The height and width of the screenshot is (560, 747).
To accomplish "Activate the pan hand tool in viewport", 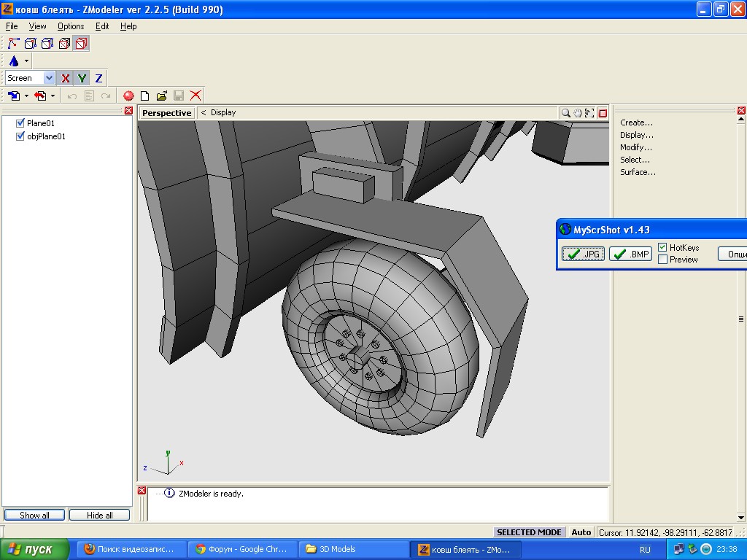I will pos(578,113).
